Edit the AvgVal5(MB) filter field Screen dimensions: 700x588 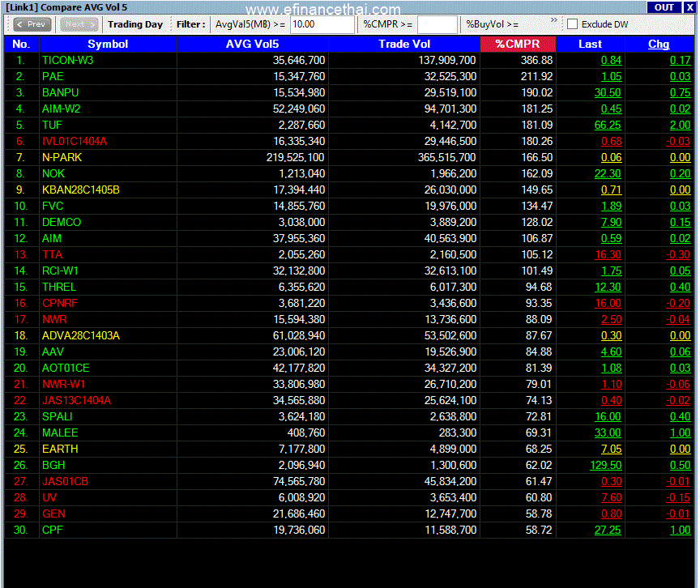(x=322, y=24)
